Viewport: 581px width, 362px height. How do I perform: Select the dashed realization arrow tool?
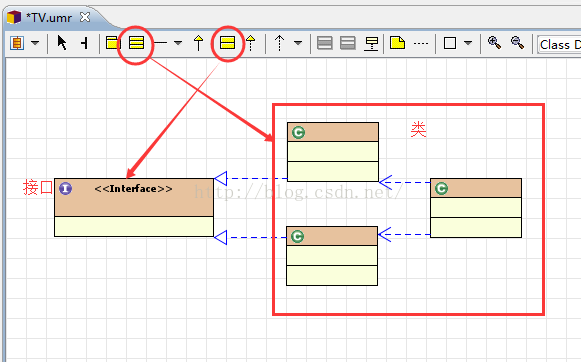pos(251,43)
